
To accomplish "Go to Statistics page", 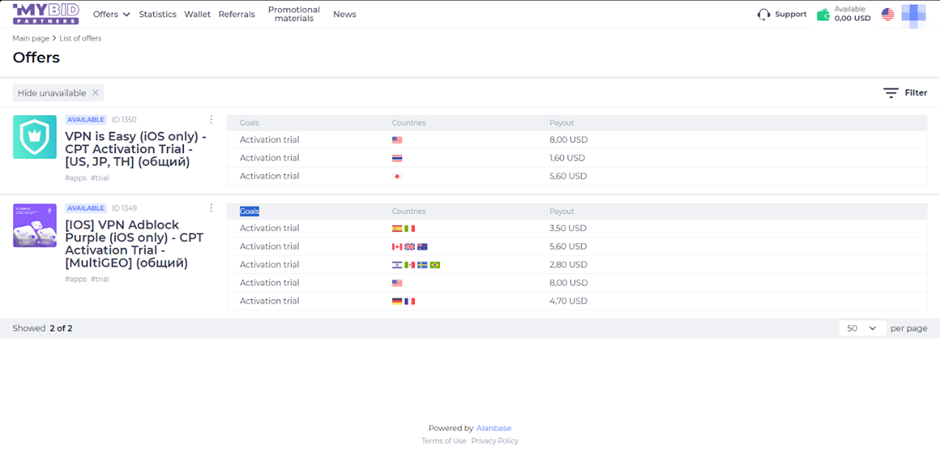I will pos(158,14).
